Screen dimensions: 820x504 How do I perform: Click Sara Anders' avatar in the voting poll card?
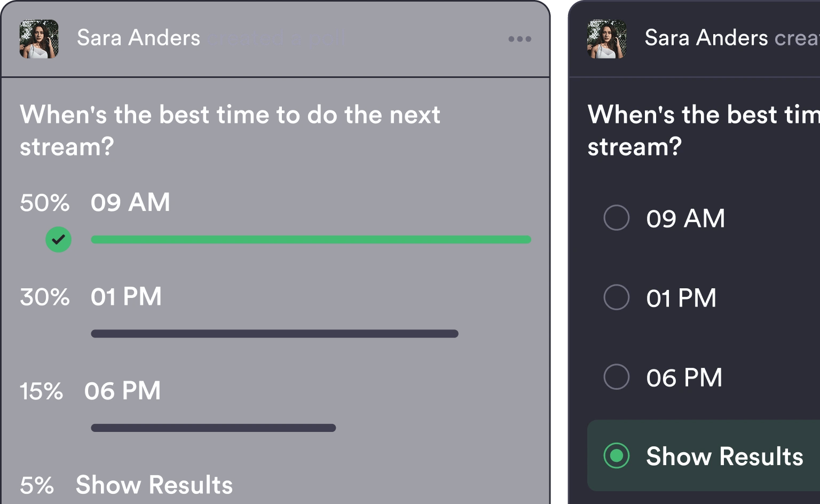click(606, 39)
